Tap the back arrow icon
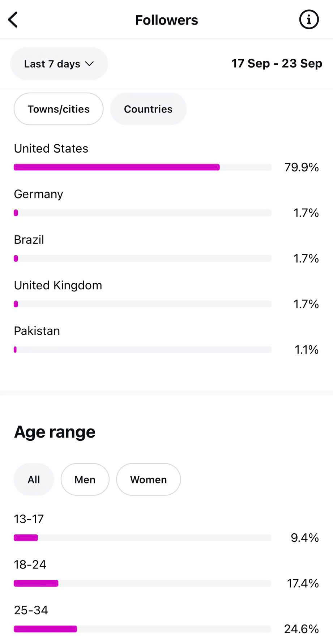The height and width of the screenshot is (644, 333). [13, 20]
